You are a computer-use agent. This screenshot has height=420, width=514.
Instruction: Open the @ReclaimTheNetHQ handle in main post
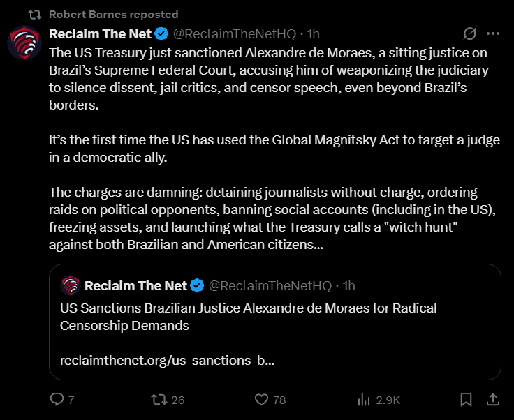tap(235, 33)
